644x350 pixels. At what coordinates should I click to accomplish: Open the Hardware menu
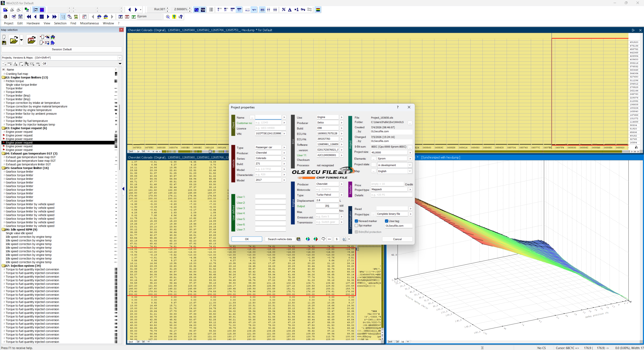[33, 23]
